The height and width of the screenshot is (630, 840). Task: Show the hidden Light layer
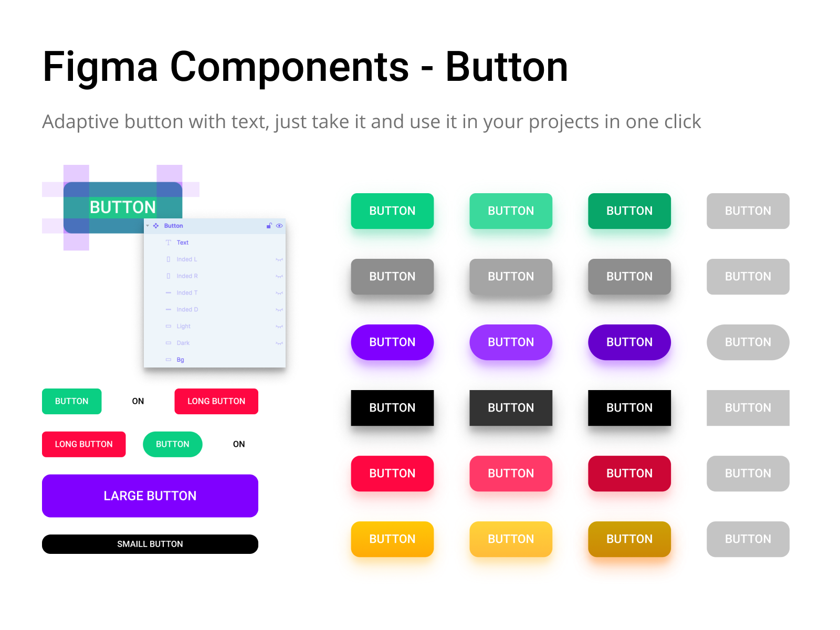click(x=279, y=326)
